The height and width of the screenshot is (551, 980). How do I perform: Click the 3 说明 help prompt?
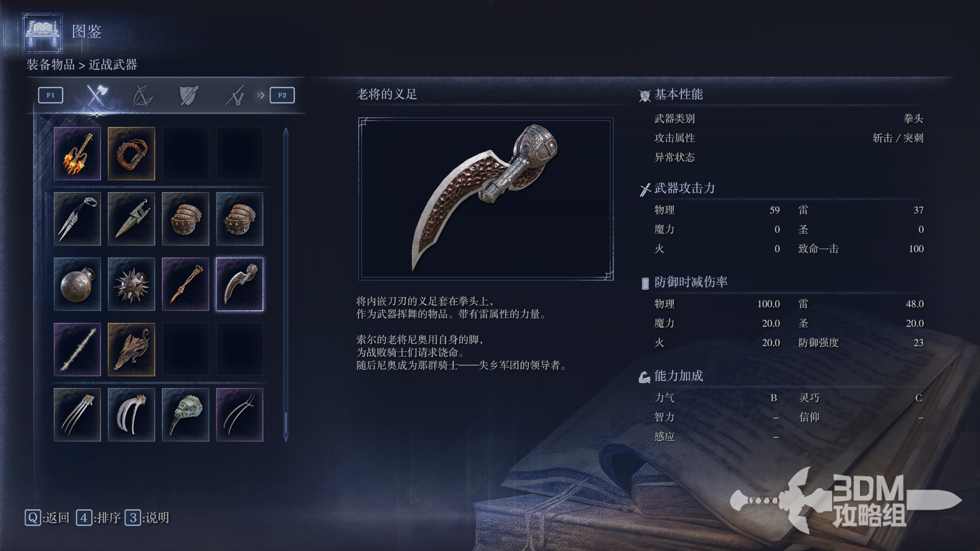(147, 518)
